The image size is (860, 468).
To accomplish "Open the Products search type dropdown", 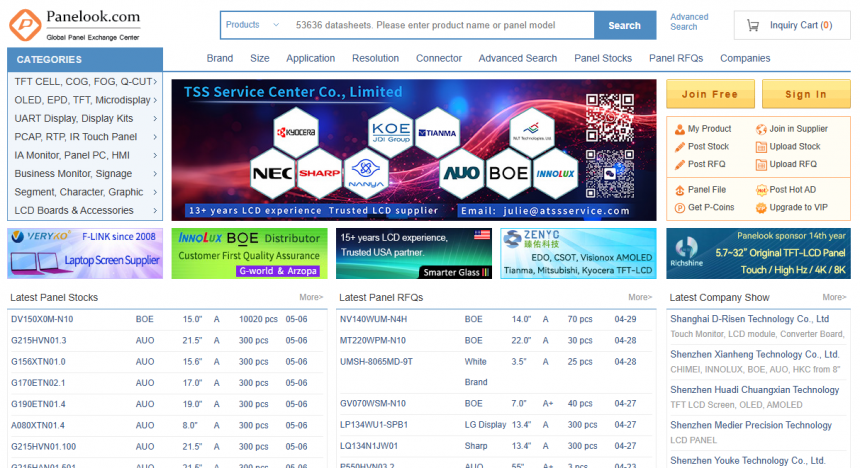I will pos(252,25).
